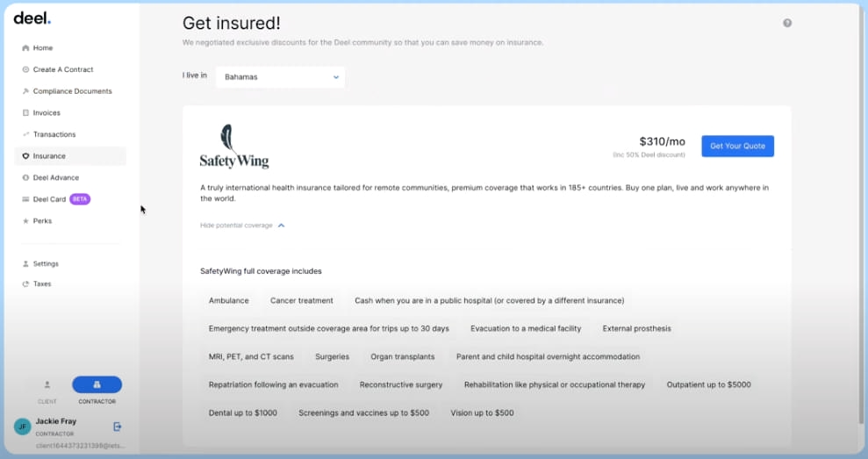This screenshot has height=459, width=868.
Task: Open Deel Card menu item
Action: coord(70,199)
